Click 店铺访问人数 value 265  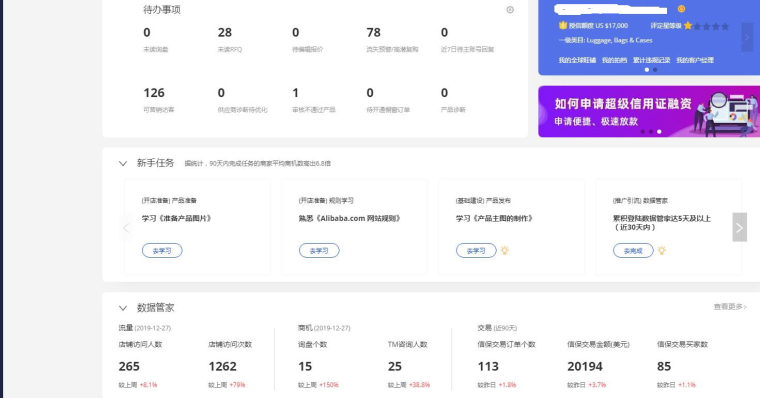[129, 366]
